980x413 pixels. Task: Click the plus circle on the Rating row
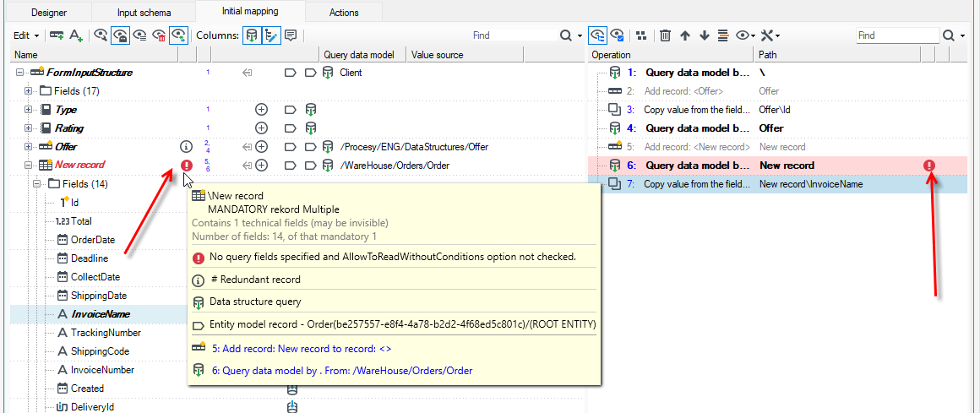coord(261,128)
